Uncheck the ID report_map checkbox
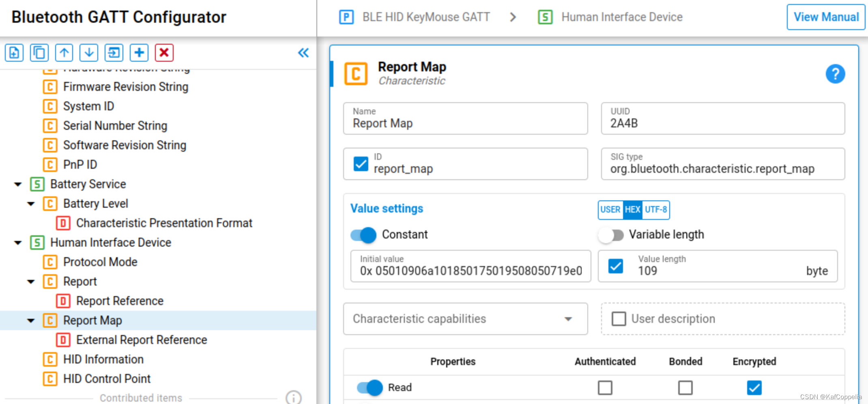Viewport: 868px width, 404px height. (361, 164)
